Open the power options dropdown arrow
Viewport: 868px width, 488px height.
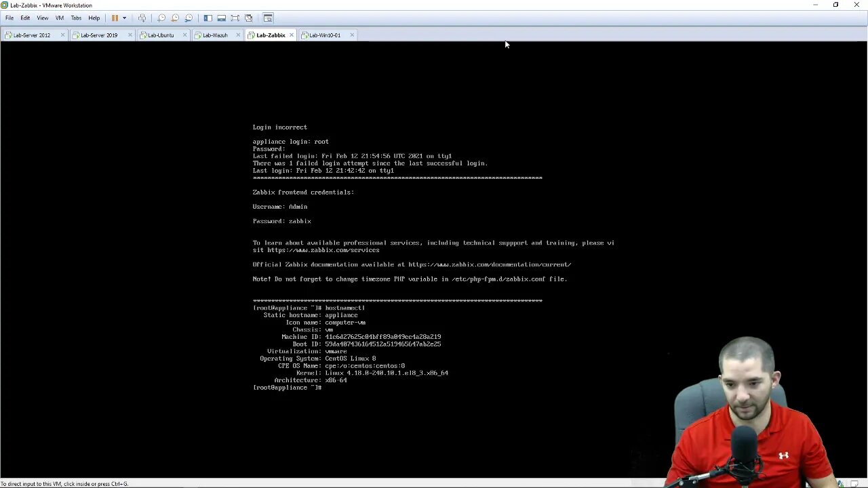[124, 18]
